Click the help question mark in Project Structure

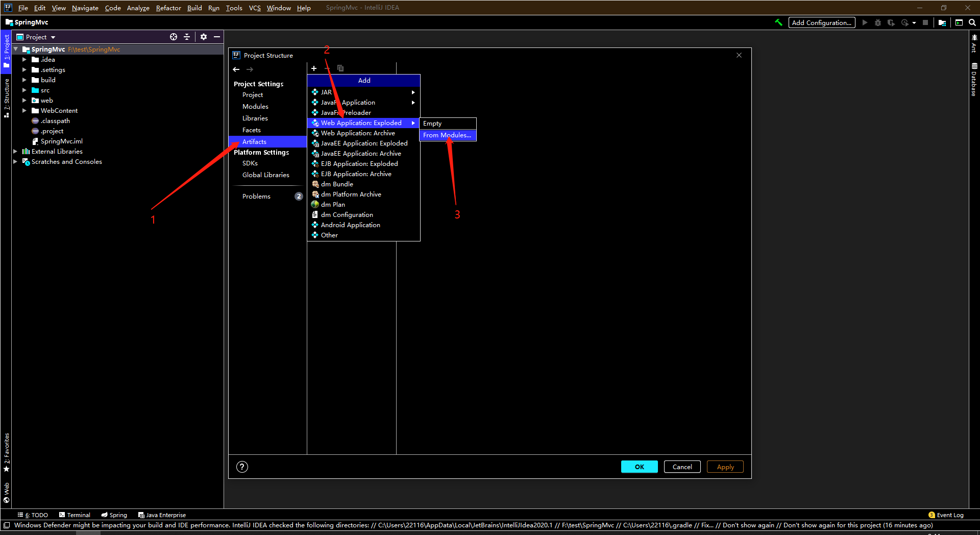pos(242,467)
